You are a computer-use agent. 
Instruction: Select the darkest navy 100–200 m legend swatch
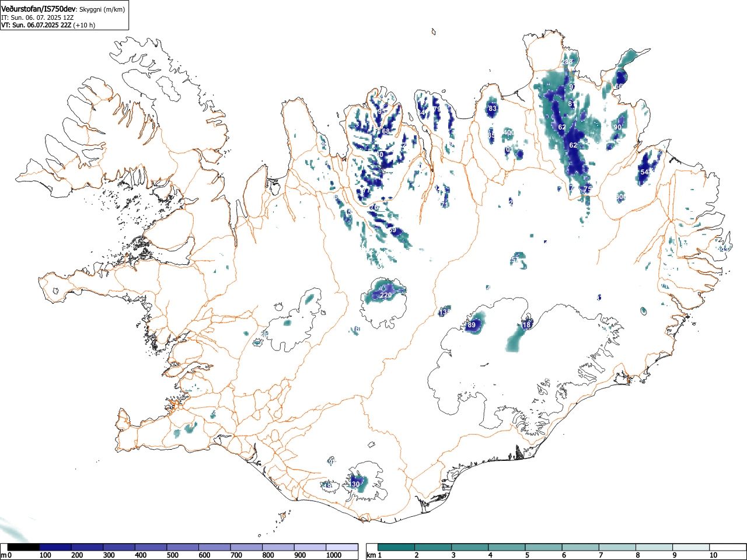pyautogui.click(x=55, y=547)
